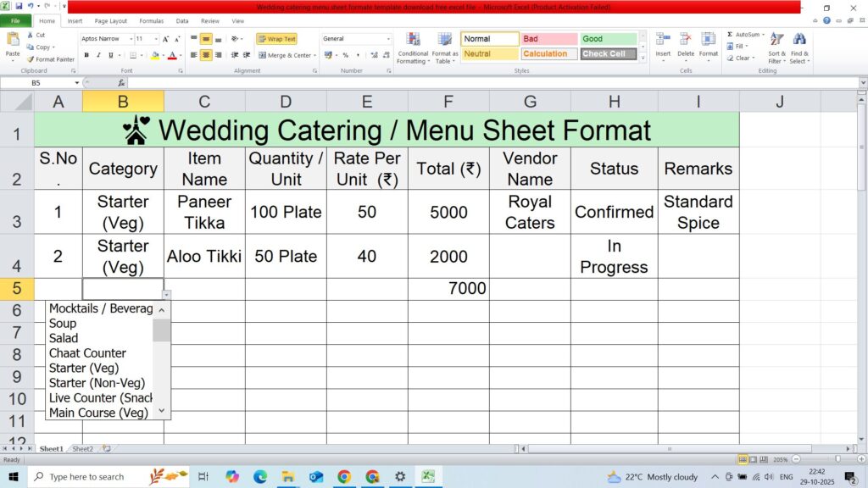Click the Insert Function fx icon
This screenshot has height=488, width=868.
[121, 83]
